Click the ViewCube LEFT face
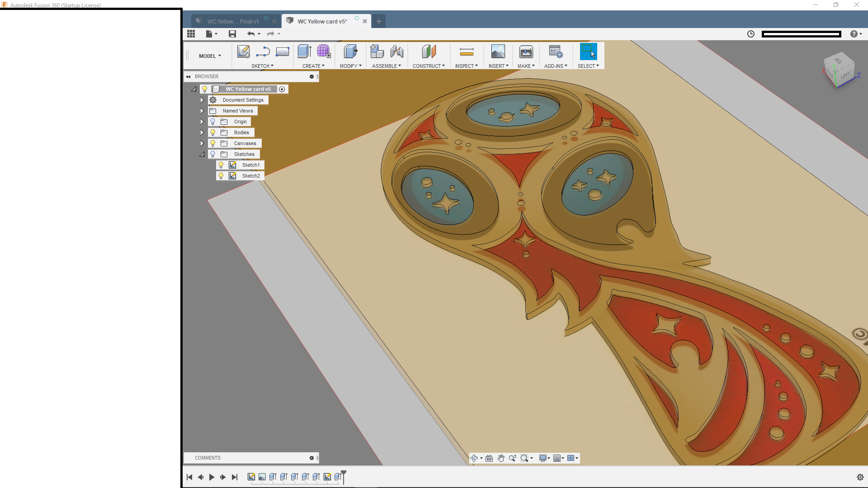This screenshot has height=488, width=868. click(x=845, y=75)
